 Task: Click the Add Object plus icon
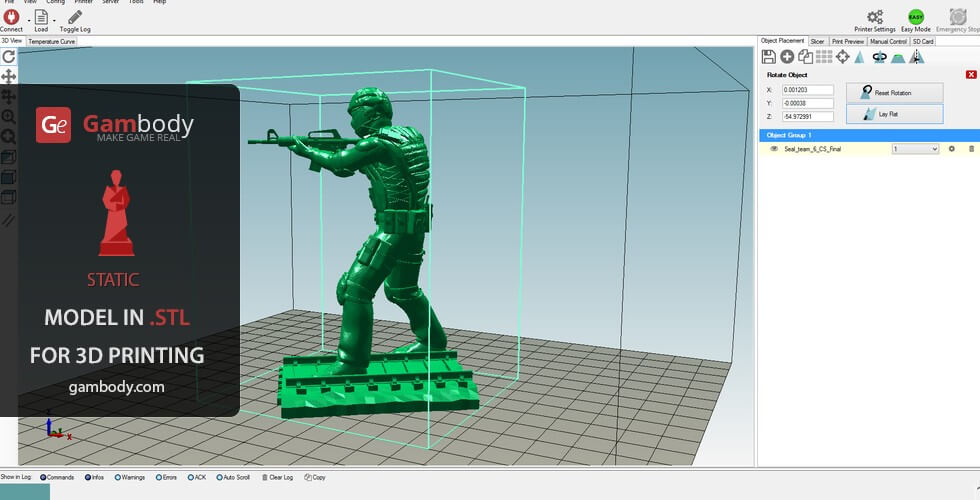787,57
